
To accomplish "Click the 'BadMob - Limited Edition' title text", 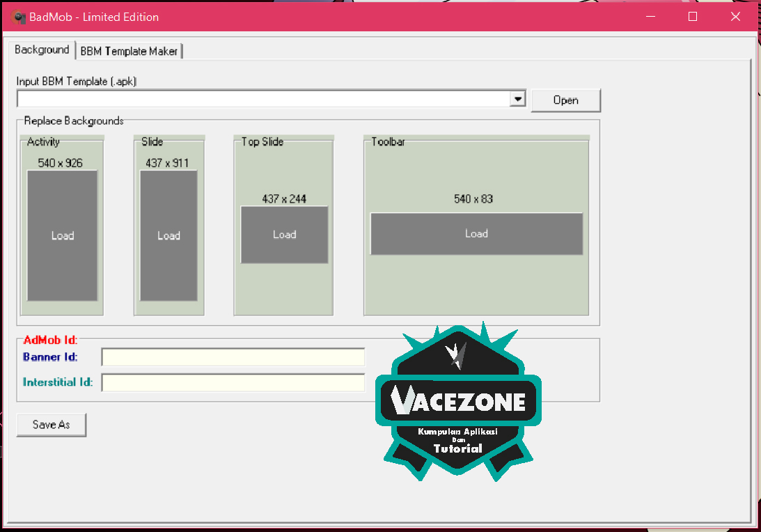I will (94, 17).
